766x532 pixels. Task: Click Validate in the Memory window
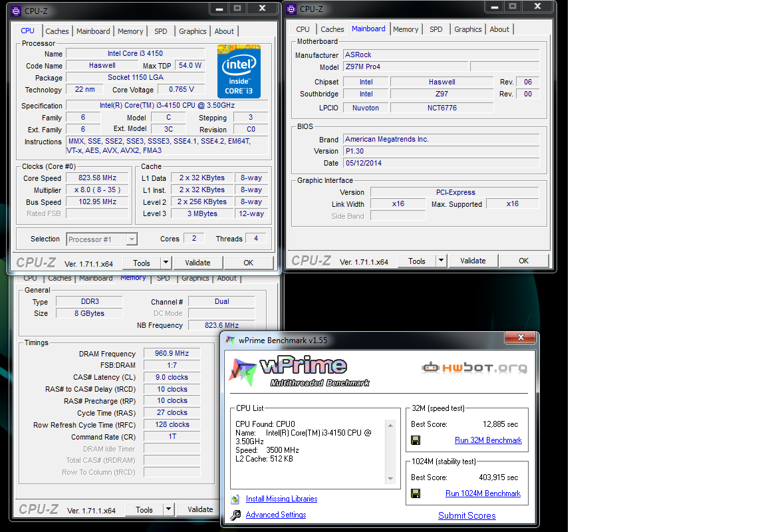click(x=198, y=509)
